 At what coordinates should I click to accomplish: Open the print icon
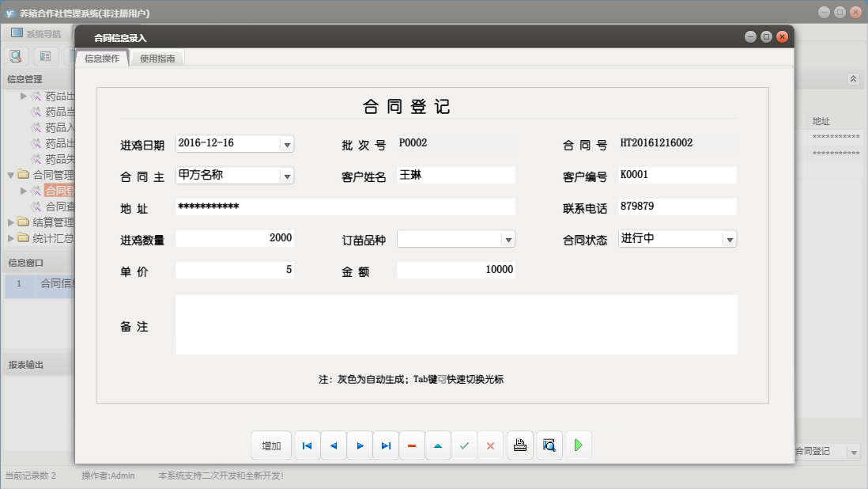tap(519, 445)
